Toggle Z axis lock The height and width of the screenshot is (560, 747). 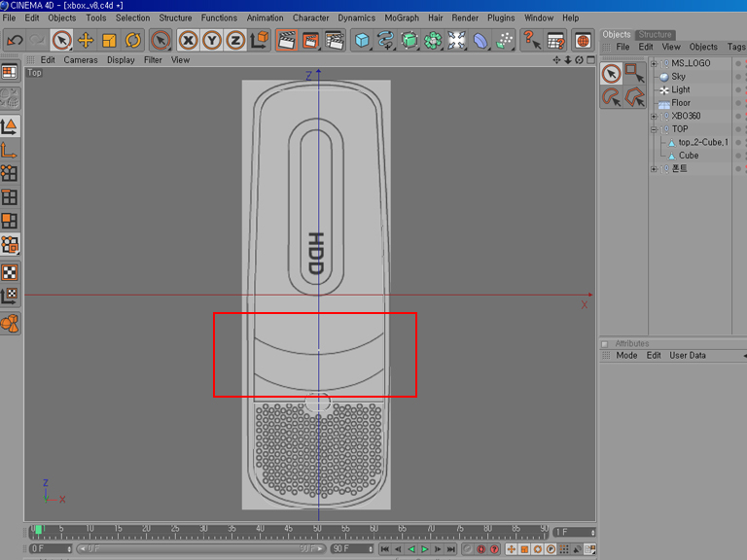235,41
